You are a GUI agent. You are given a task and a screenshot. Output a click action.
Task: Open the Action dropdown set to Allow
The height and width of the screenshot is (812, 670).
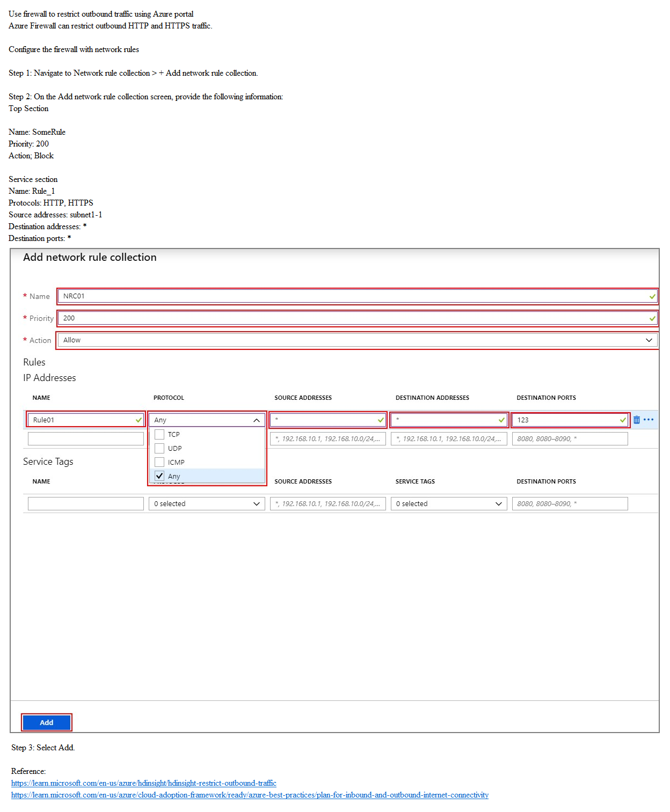tap(357, 340)
